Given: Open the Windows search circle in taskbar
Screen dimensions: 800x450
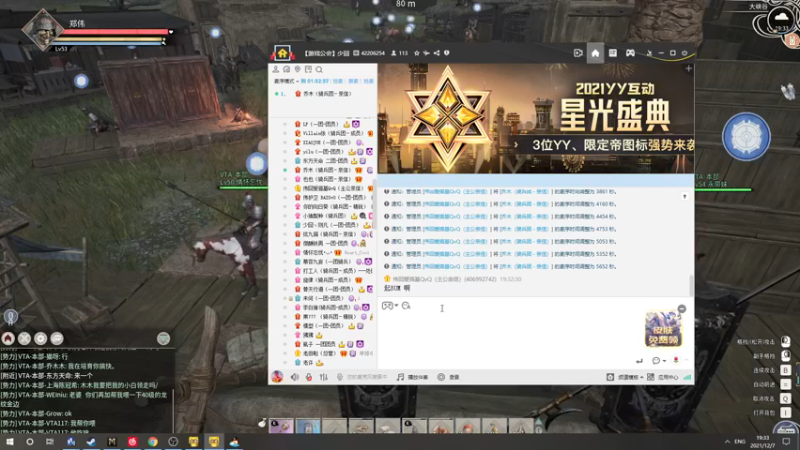Looking at the screenshot, I should click(30, 441).
